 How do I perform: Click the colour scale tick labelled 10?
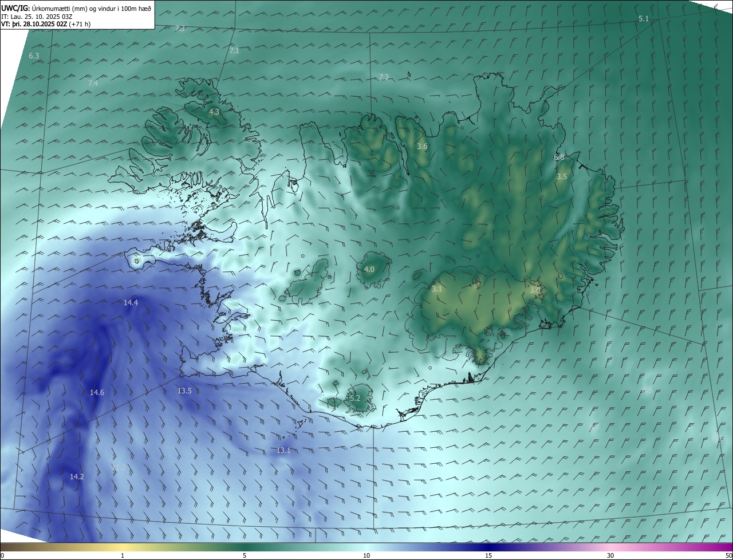pos(366,555)
